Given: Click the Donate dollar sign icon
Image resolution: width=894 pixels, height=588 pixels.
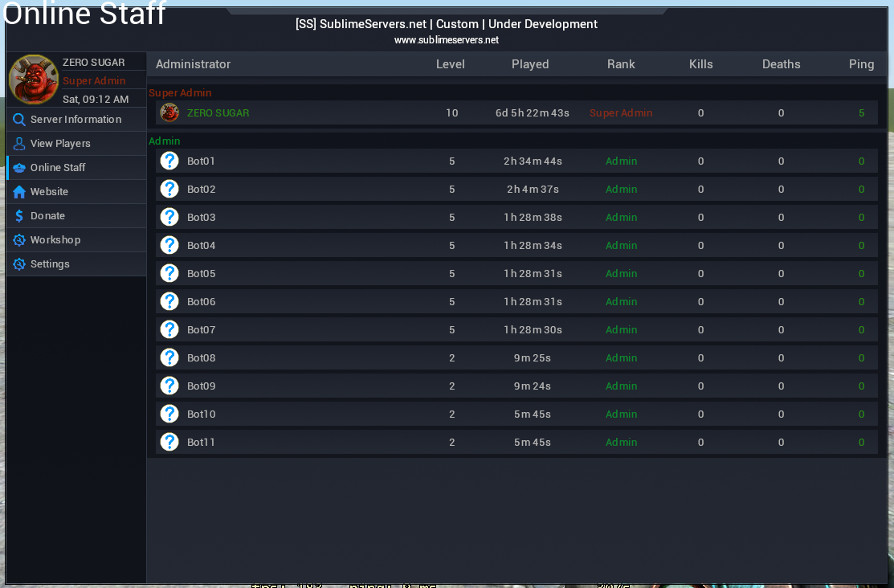Looking at the screenshot, I should point(19,216).
